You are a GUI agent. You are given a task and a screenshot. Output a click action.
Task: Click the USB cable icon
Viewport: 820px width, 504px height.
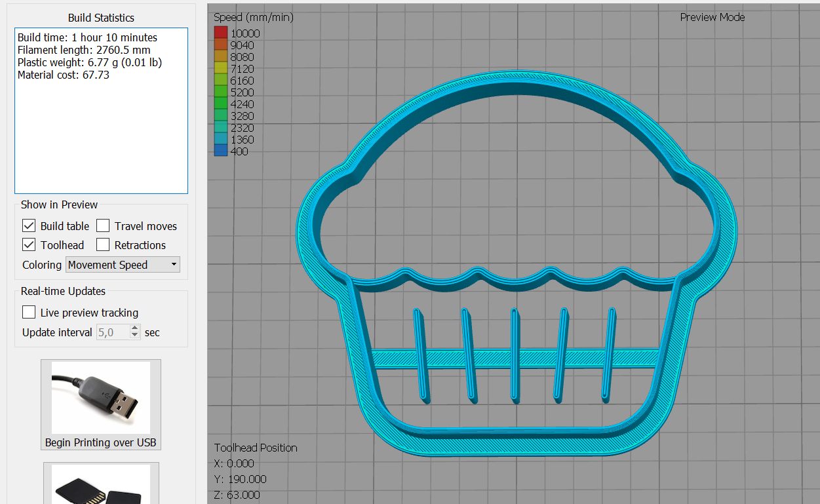pyautogui.click(x=100, y=397)
